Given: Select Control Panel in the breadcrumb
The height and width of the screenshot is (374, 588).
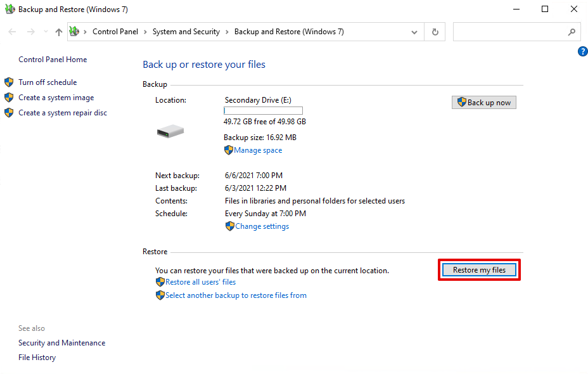Looking at the screenshot, I should [115, 32].
